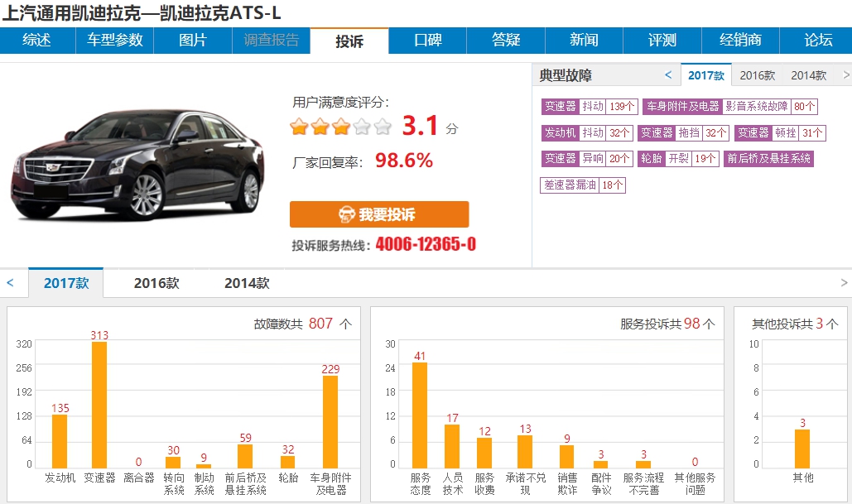The height and width of the screenshot is (504, 852).
Task: Click the 变速器 拖挡 32个 fault tag
Action: [684, 132]
